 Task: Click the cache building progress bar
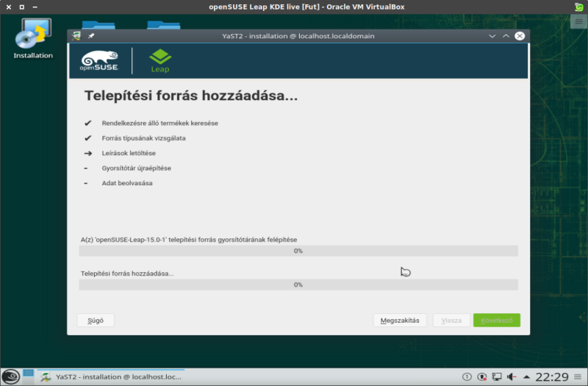pos(298,251)
